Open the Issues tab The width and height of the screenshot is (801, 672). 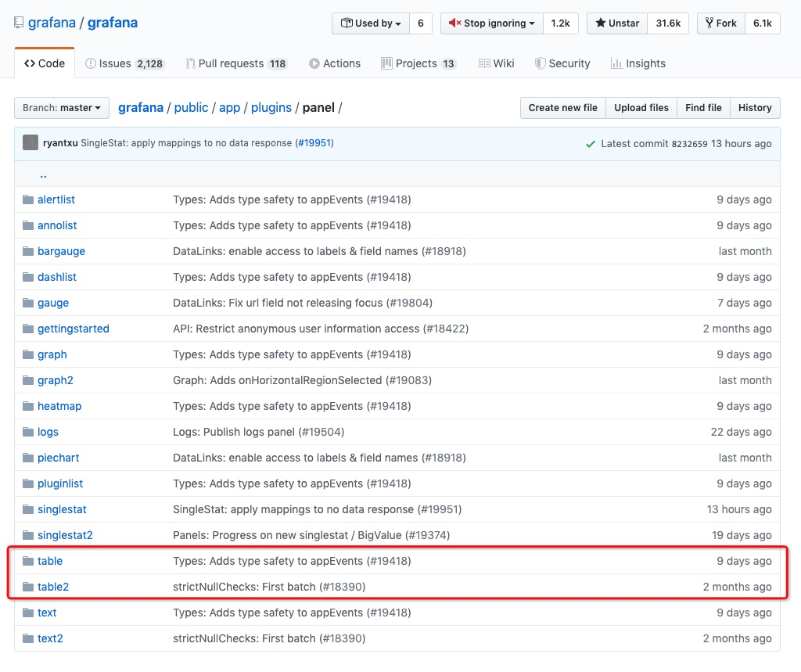pos(124,63)
